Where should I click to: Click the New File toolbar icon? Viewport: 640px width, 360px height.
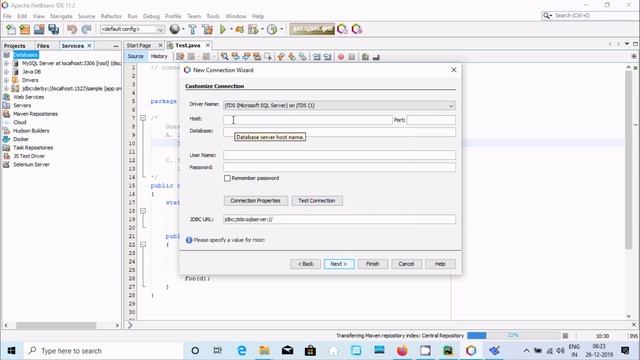point(11,29)
